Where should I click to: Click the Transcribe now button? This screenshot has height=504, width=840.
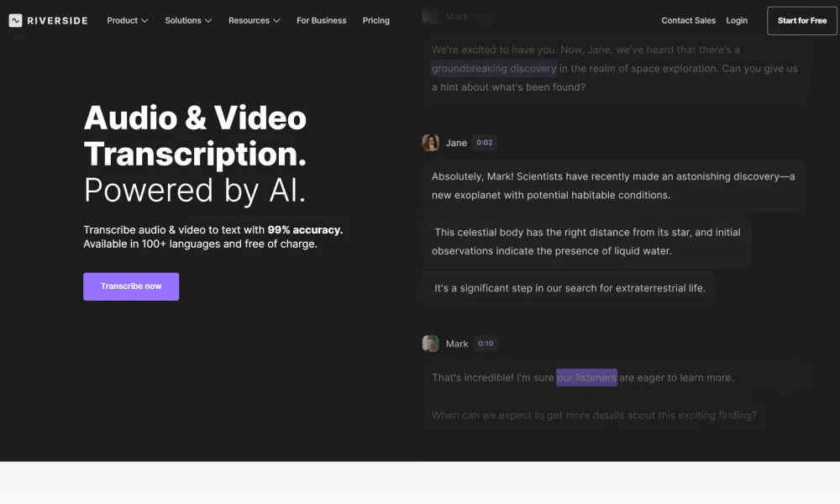pos(131,286)
